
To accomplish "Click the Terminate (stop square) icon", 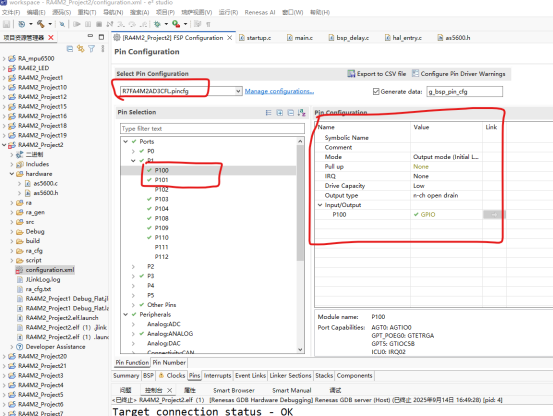I will click(99, 24).
